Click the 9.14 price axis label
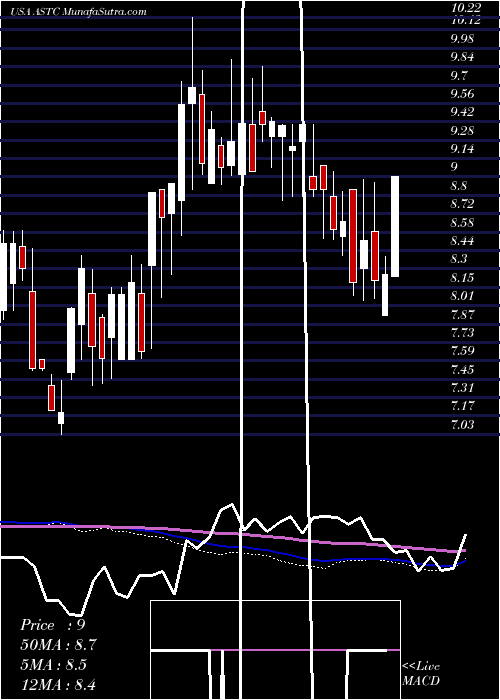Viewport: 500px width, 700px height. [462, 149]
